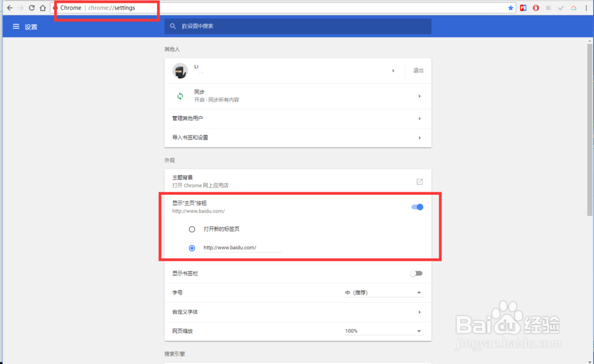Open the manage other users row arrow
This screenshot has width=594, height=364.
tap(419, 119)
